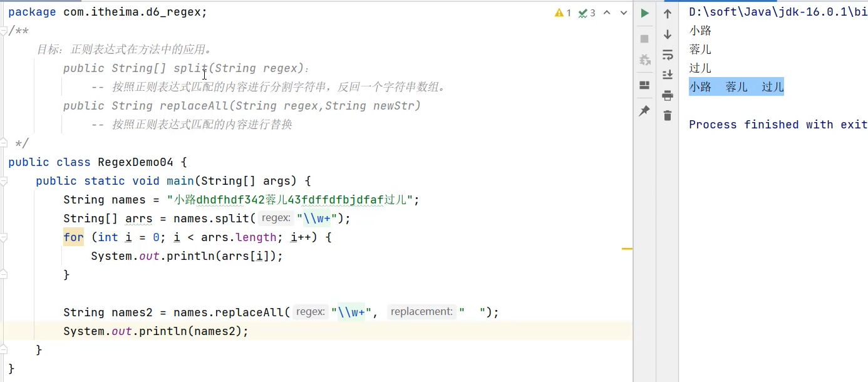Click the class name "RegexDemo04" in the editor
The height and width of the screenshot is (382, 868).
click(x=136, y=162)
